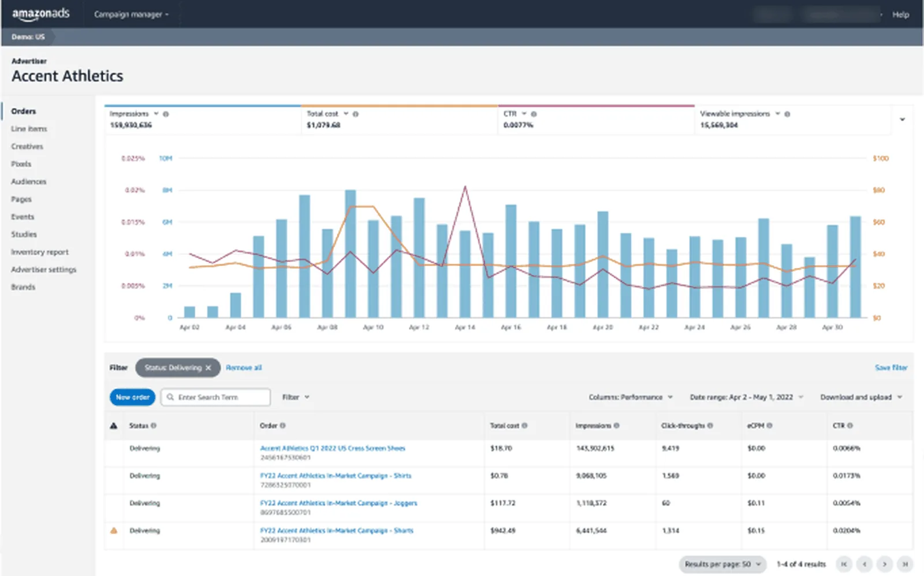924x576 pixels.
Task: Open Creatives in sidebar
Action: click(27, 147)
